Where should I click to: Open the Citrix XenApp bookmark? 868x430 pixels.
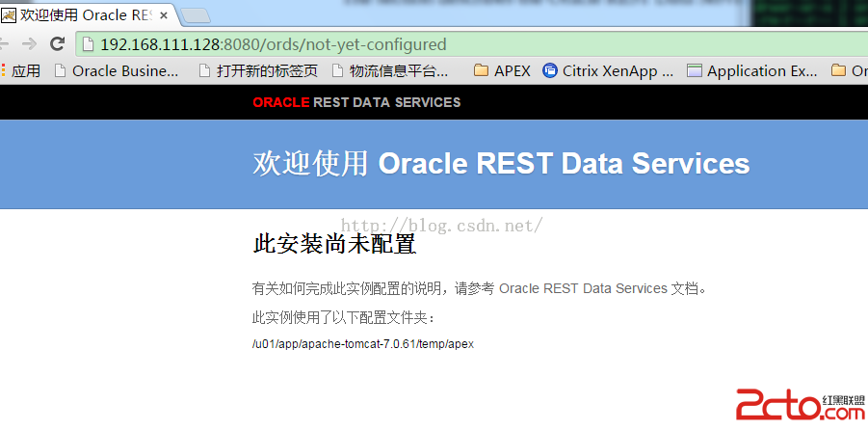coord(609,71)
